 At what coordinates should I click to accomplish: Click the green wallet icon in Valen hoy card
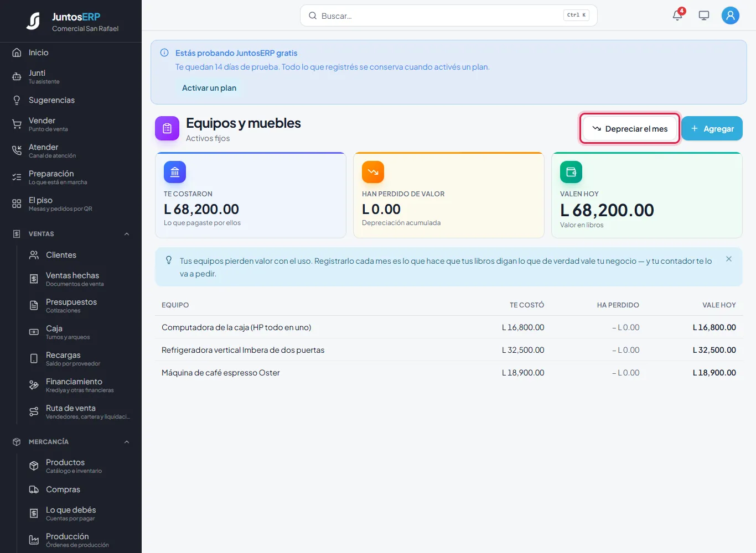tap(571, 172)
